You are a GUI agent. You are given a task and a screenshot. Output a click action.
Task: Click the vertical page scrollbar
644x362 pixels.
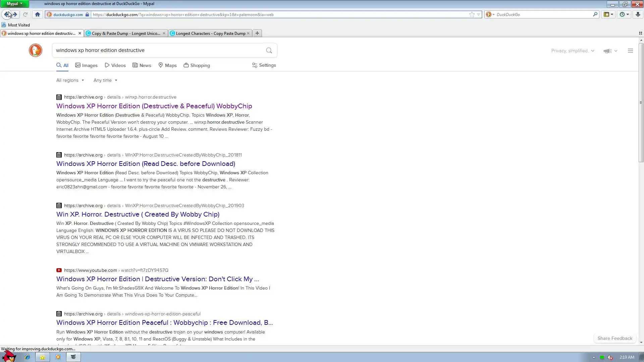(x=641, y=102)
